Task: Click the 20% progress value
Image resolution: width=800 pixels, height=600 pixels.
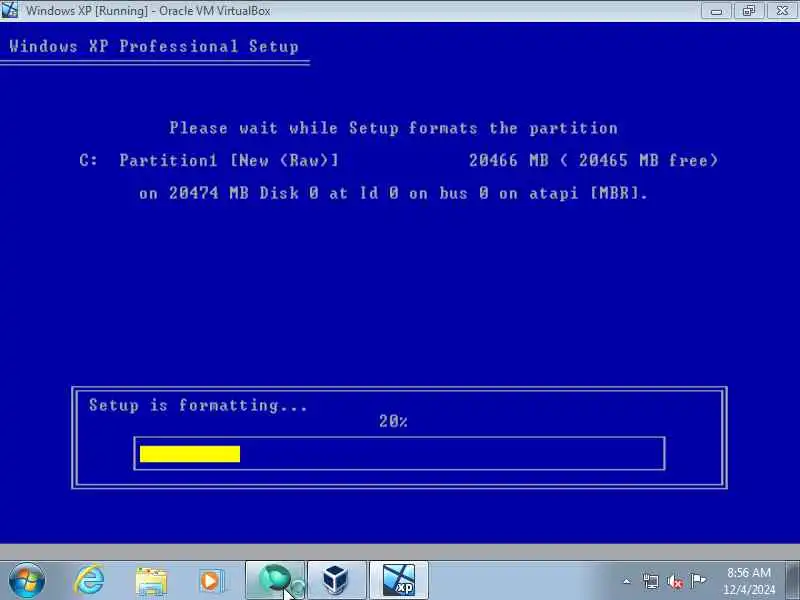Action: pos(393,421)
